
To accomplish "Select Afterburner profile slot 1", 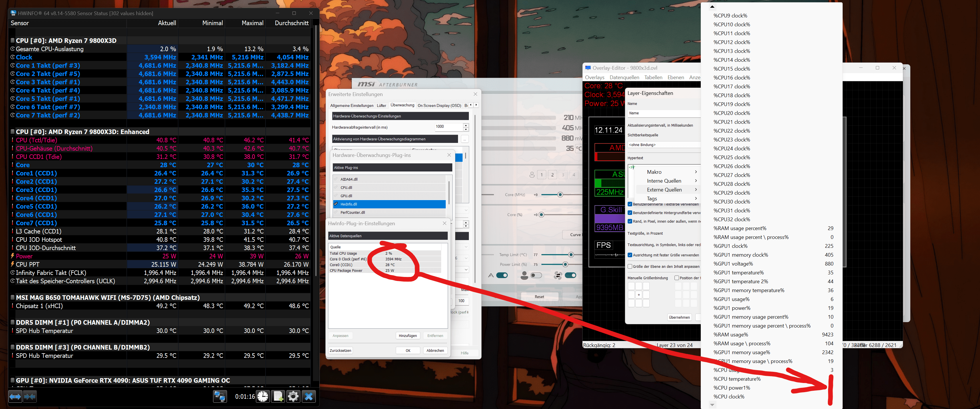I will point(542,175).
